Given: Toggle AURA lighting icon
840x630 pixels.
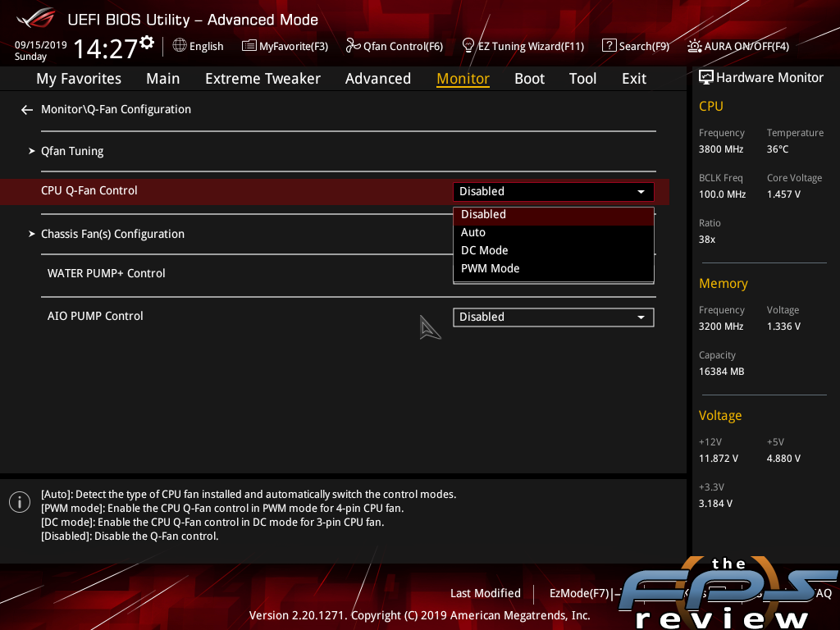Looking at the screenshot, I should click(694, 46).
